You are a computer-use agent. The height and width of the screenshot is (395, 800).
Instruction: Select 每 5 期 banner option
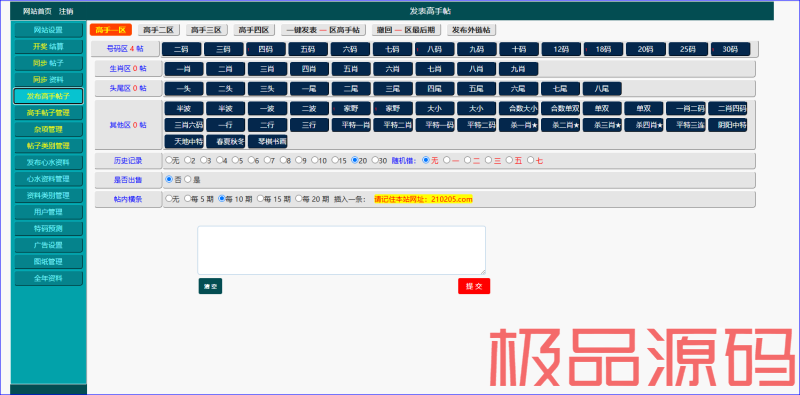pos(187,199)
